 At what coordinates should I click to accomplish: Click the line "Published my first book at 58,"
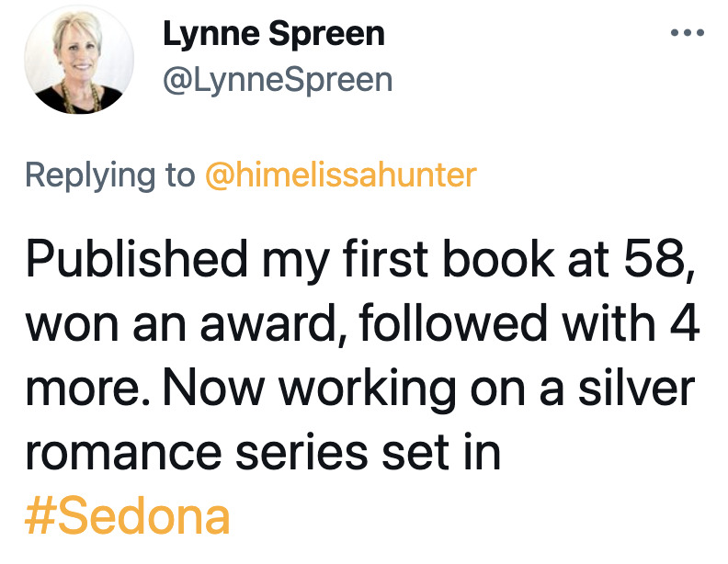(x=360, y=261)
